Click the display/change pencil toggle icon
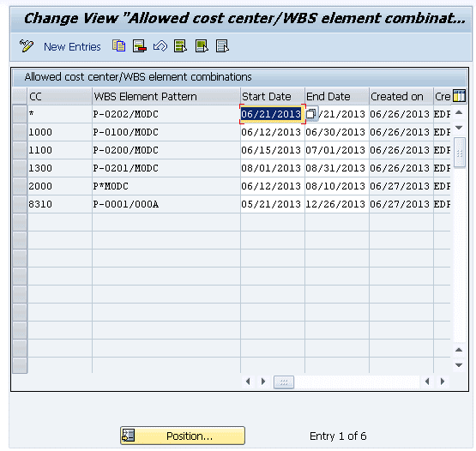The width and height of the screenshot is (476, 451). (27, 46)
